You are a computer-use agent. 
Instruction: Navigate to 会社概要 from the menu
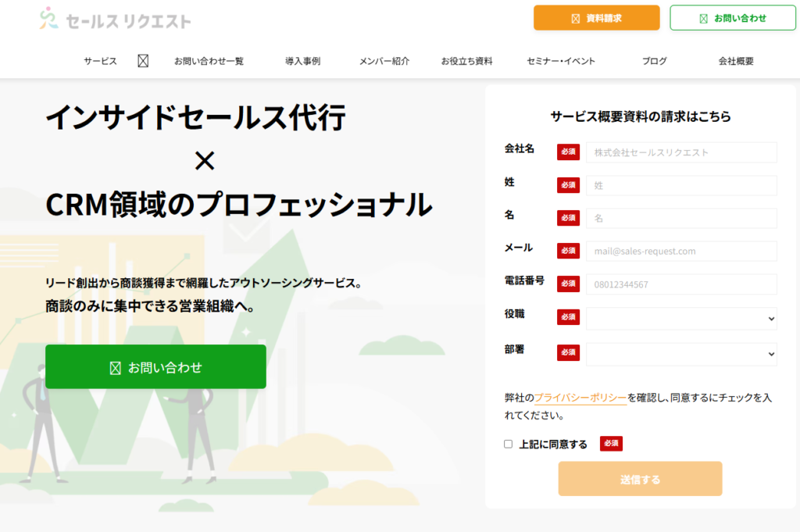click(x=735, y=59)
